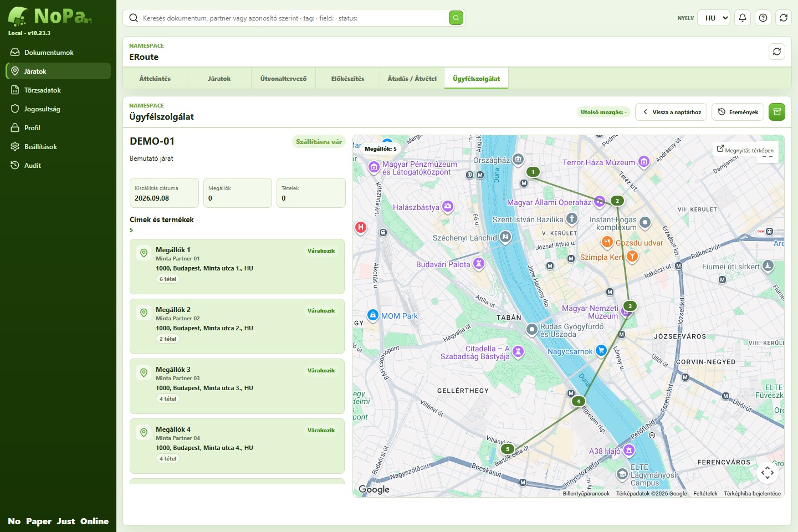Click the green search button icon
The image size is (798, 532).
pos(456,18)
